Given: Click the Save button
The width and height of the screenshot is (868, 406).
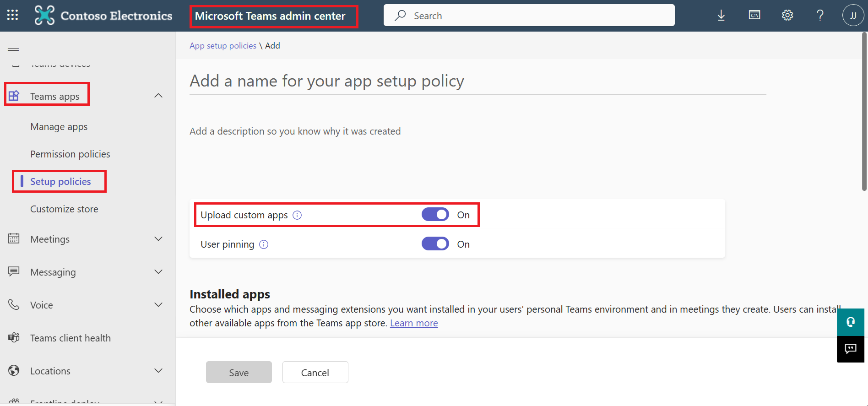Looking at the screenshot, I should pos(239,372).
